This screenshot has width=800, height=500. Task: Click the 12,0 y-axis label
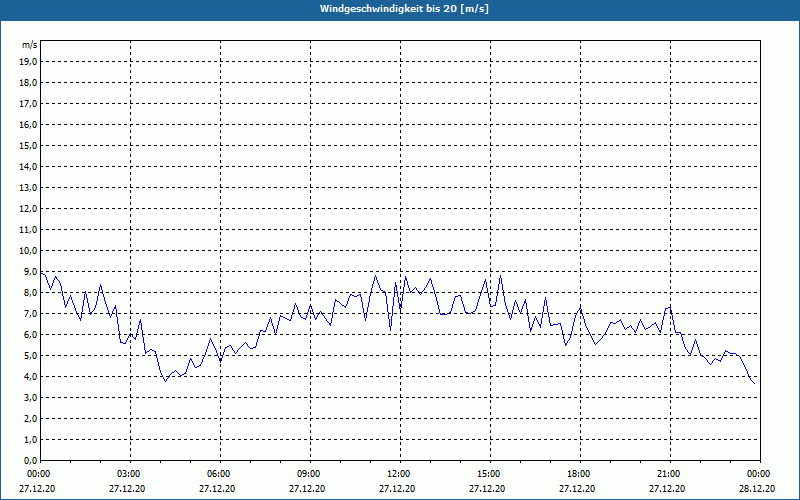pyautogui.click(x=29, y=209)
